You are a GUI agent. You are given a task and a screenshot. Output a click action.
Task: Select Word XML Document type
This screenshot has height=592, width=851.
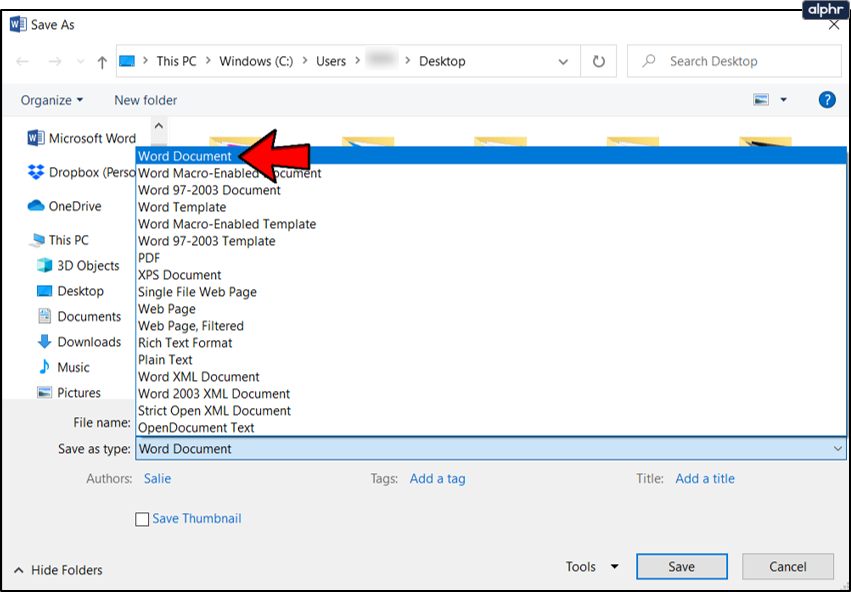[x=491, y=377]
